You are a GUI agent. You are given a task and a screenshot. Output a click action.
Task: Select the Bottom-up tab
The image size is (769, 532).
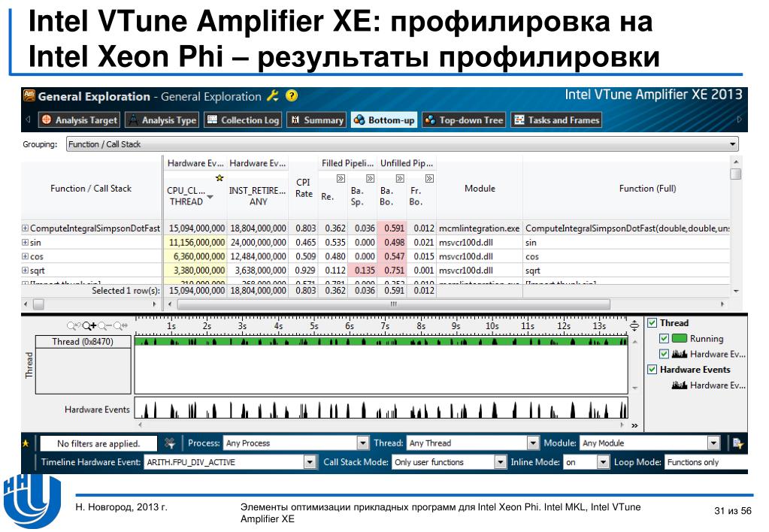coord(384,120)
